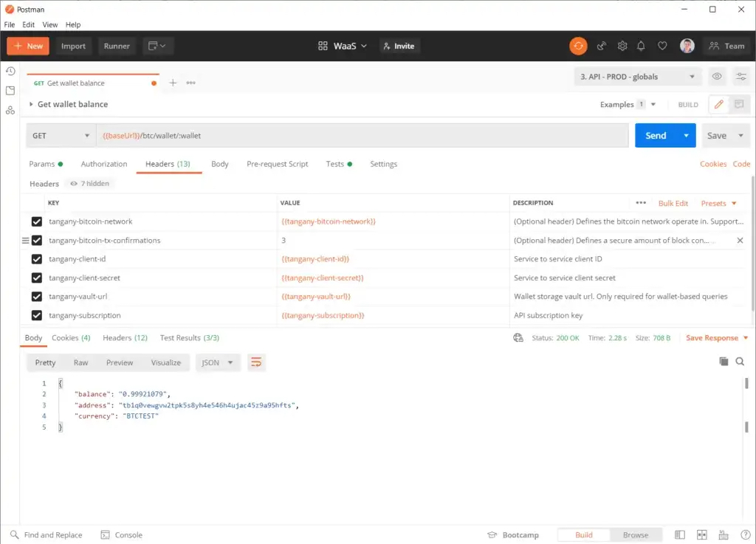756x544 pixels.
Task: Open the Collections sidebar icon
Action: pyautogui.click(x=10, y=91)
